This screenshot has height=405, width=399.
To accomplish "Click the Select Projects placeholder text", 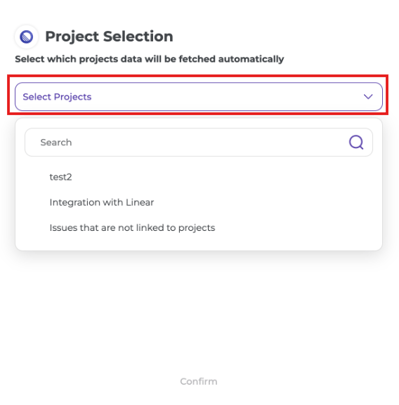I will [57, 97].
